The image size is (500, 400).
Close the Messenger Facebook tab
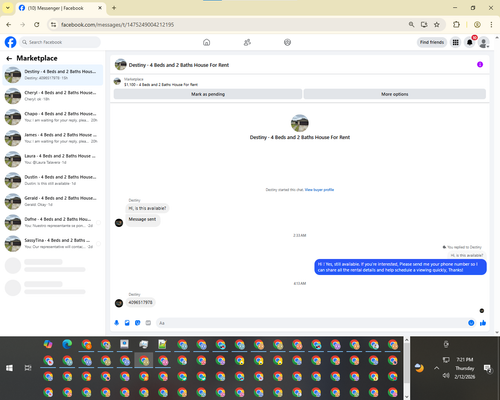(x=100, y=8)
